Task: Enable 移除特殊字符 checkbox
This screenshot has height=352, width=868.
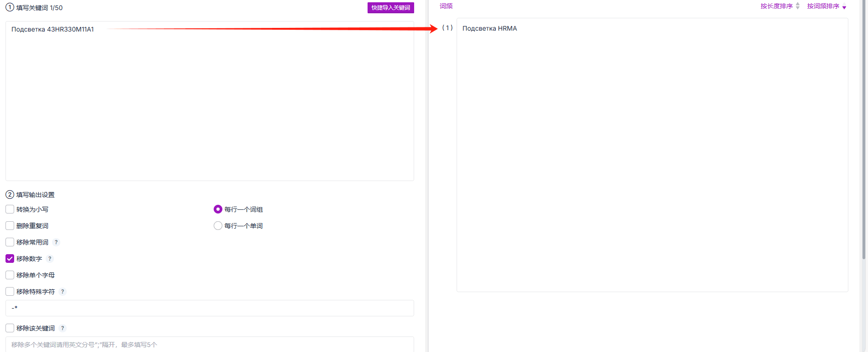Action: (10, 292)
